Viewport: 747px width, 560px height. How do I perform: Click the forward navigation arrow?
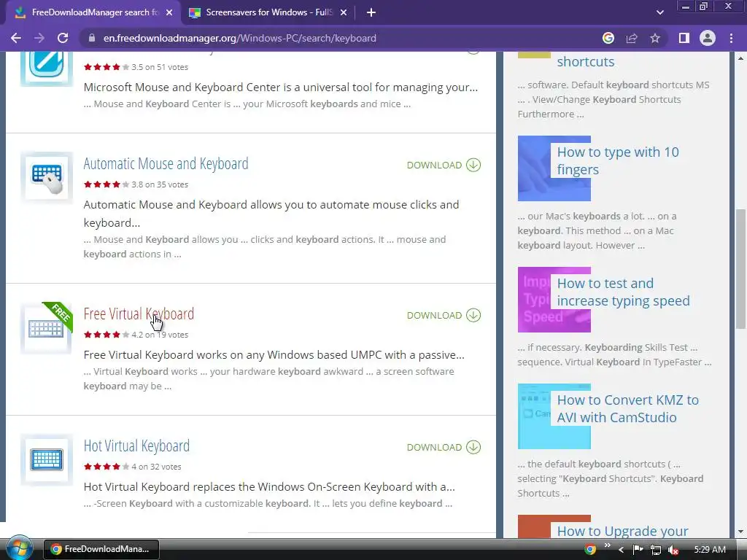coord(39,38)
